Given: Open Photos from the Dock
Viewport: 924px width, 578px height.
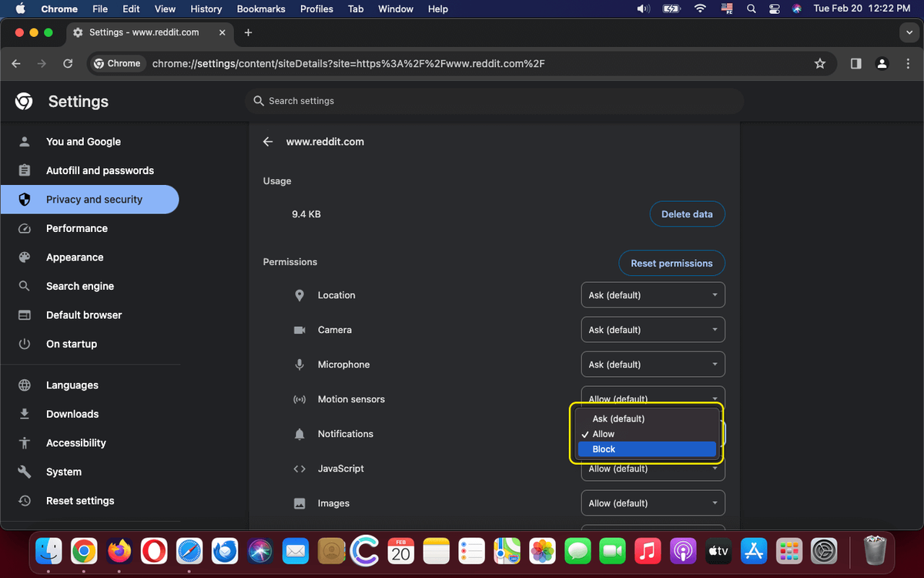Looking at the screenshot, I should 542,551.
